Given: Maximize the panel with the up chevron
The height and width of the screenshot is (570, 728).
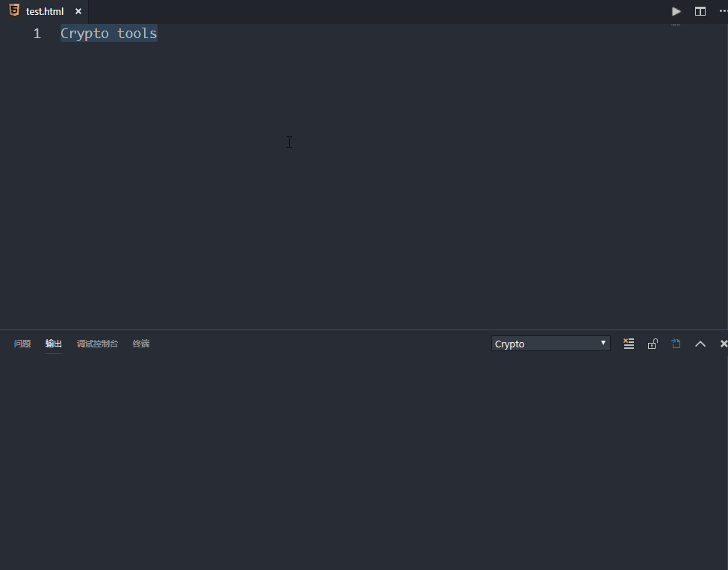Looking at the screenshot, I should click(x=700, y=344).
